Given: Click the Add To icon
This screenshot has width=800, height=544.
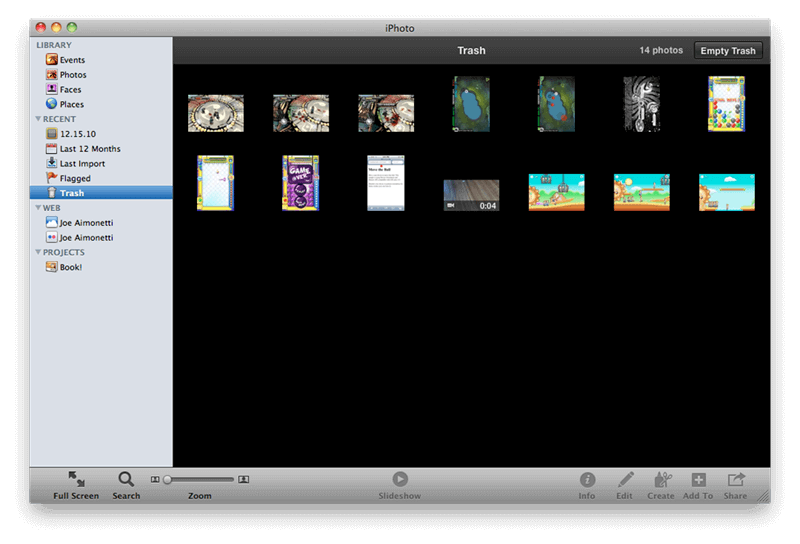Looking at the screenshot, I should click(x=698, y=480).
